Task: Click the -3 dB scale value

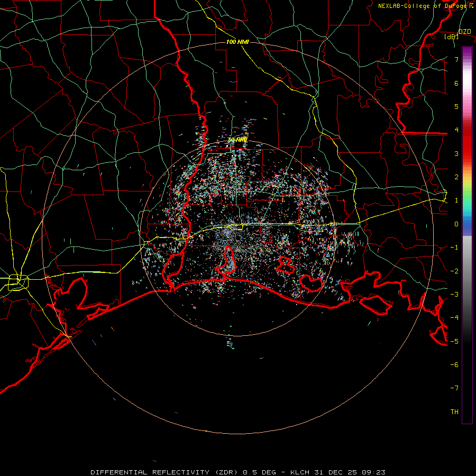Action: [x=454, y=295]
